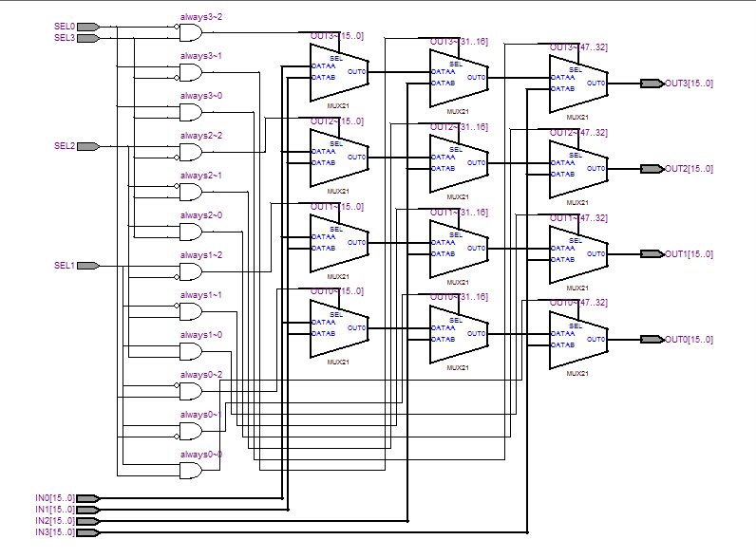Select the SEL2 input pin
This screenshot has height=558, width=756.
pyautogui.click(x=88, y=146)
